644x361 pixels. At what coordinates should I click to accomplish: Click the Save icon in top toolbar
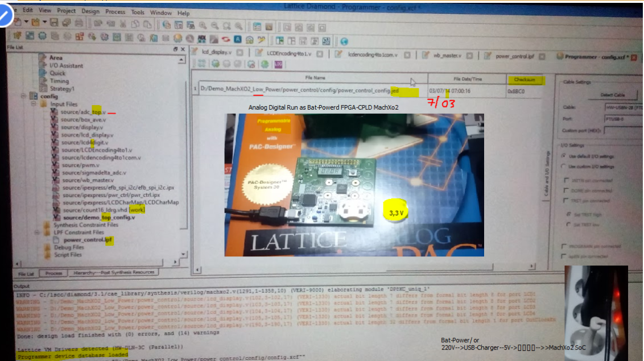pyautogui.click(x=54, y=22)
